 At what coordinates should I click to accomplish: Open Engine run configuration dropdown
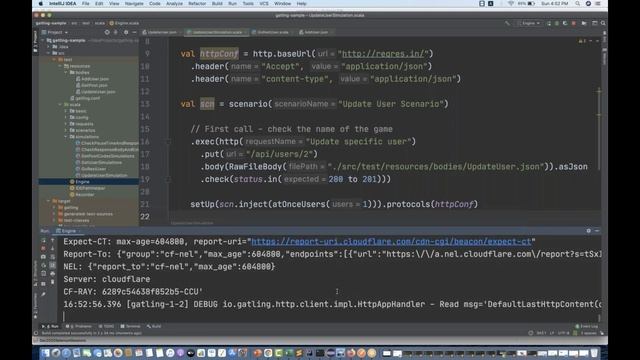(x=529, y=23)
